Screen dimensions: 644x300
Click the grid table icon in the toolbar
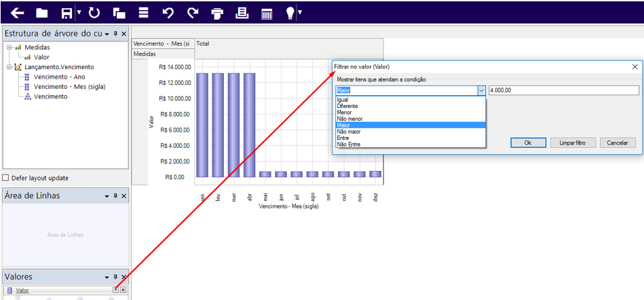[267, 14]
